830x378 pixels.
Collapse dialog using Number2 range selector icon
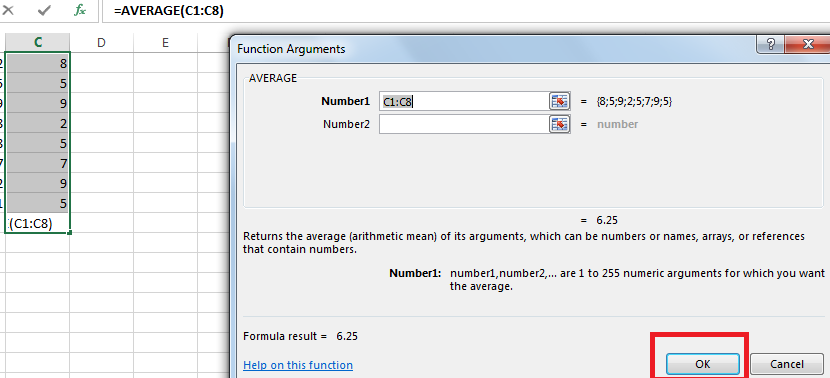(559, 124)
